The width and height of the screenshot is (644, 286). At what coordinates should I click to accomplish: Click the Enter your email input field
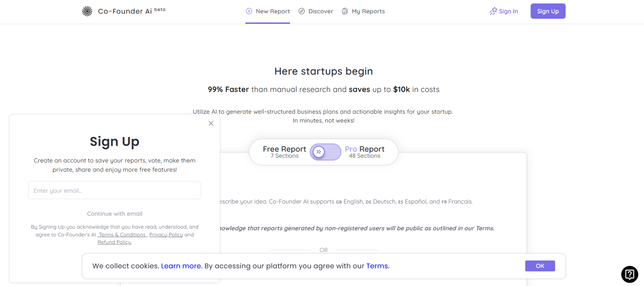point(115,190)
